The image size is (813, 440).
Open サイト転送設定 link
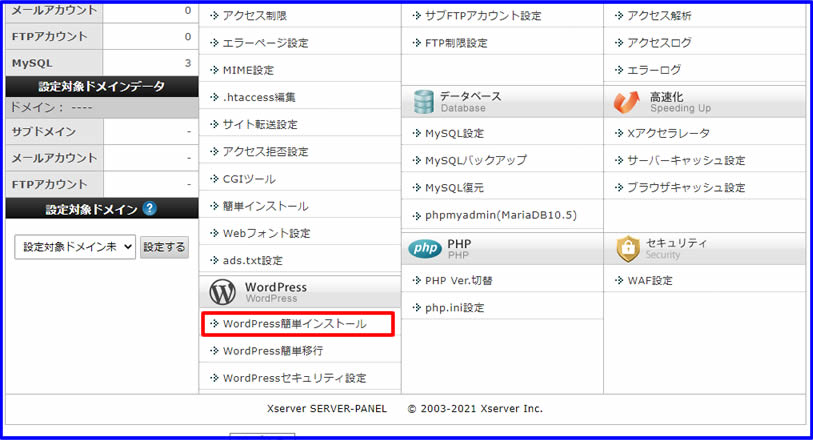(x=260, y=124)
